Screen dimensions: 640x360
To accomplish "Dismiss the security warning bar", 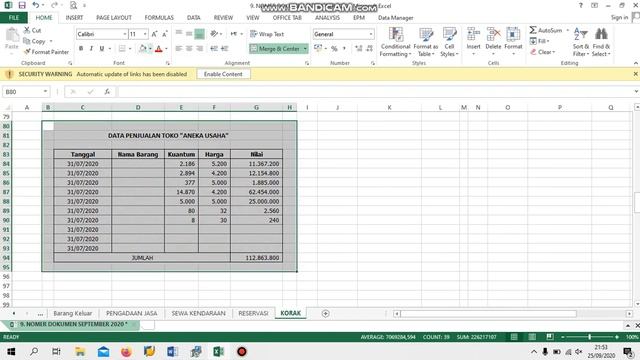I will (636, 74).
